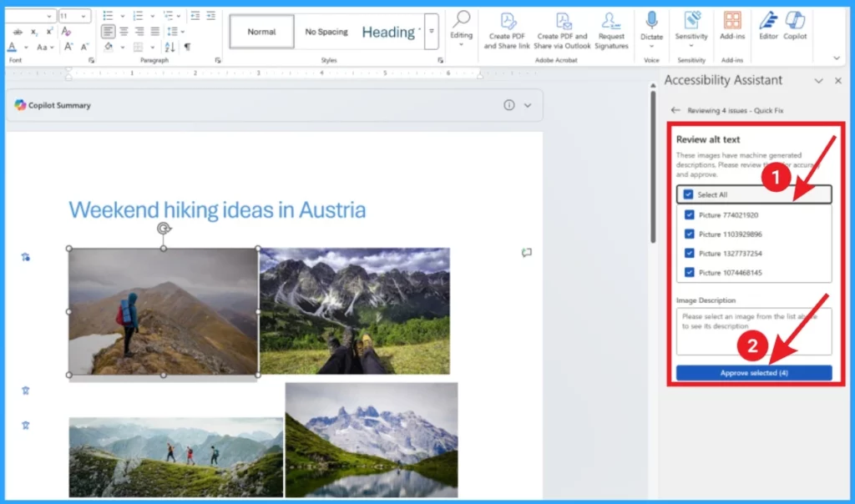
Task: Apply strikethrough formatting
Action: pos(17,33)
